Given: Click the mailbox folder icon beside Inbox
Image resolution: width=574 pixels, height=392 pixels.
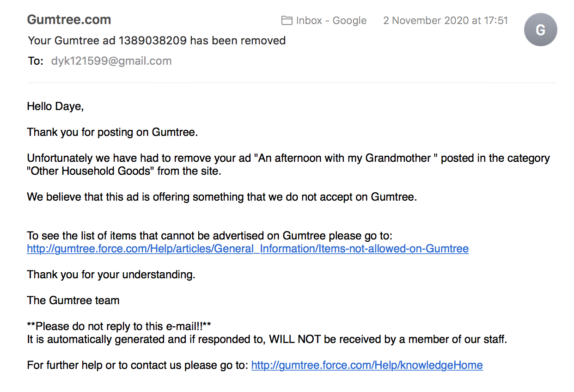Looking at the screenshot, I should [x=287, y=21].
